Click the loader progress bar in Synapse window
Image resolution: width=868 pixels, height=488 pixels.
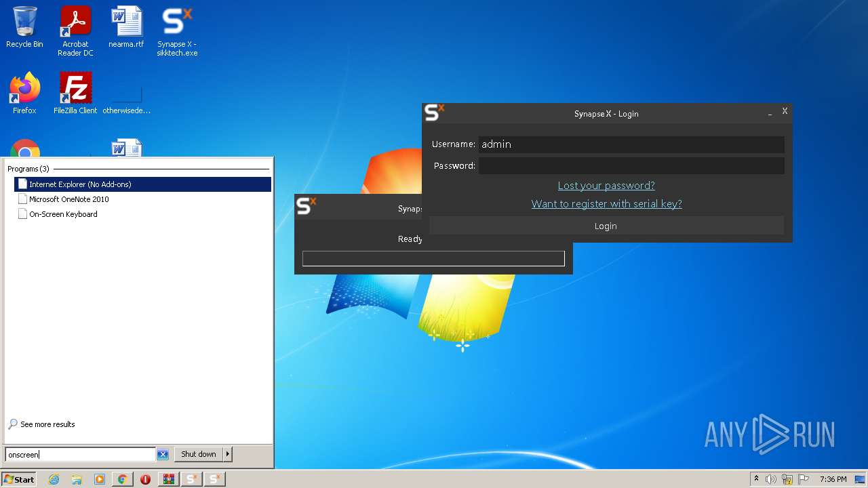click(x=433, y=258)
